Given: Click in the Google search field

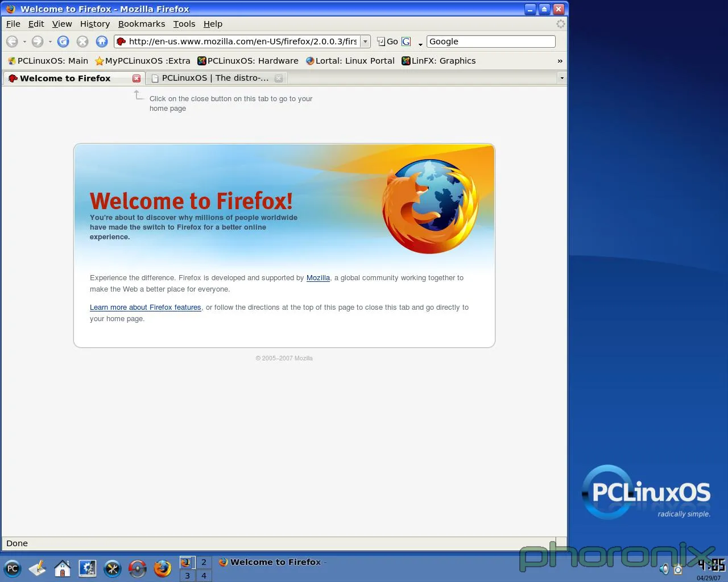Looking at the screenshot, I should click(x=491, y=41).
